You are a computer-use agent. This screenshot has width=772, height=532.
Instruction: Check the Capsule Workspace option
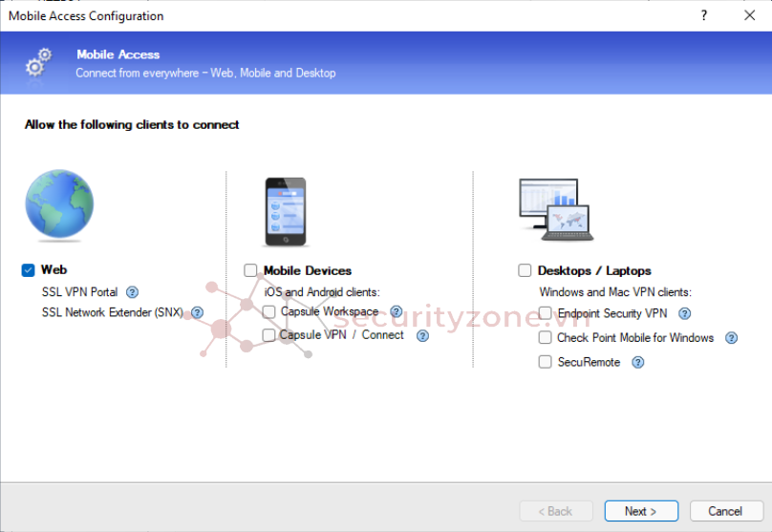[268, 311]
